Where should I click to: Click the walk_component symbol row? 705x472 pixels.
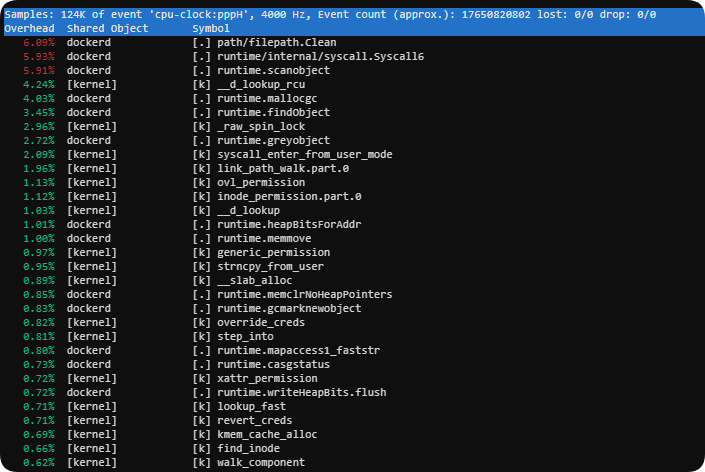coord(261,463)
